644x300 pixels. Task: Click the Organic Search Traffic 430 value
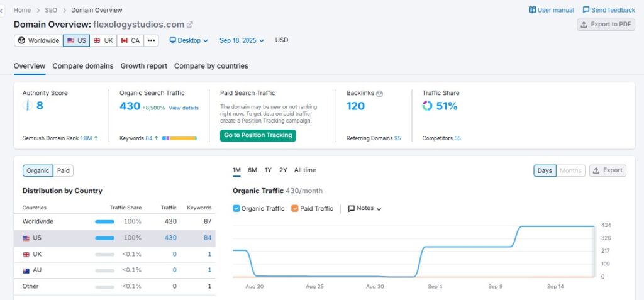coord(130,106)
